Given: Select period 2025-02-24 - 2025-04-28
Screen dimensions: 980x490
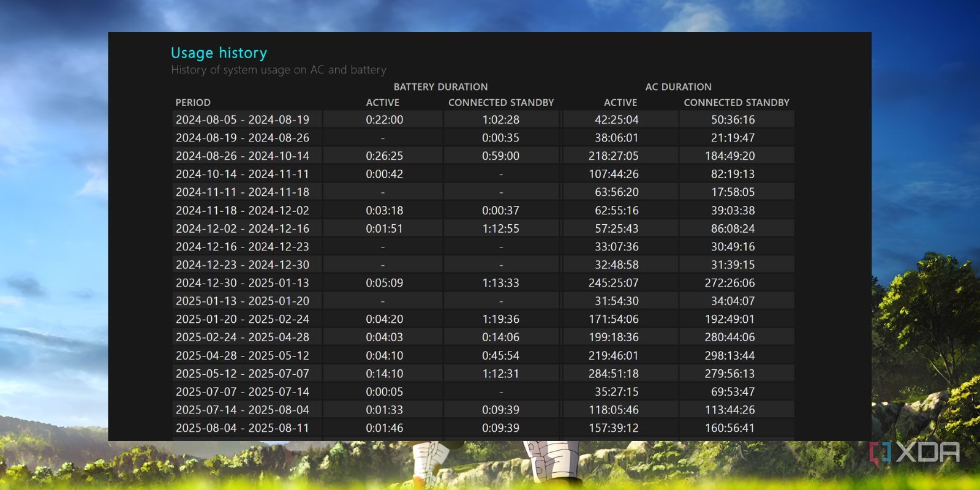Looking at the screenshot, I should (x=243, y=337).
